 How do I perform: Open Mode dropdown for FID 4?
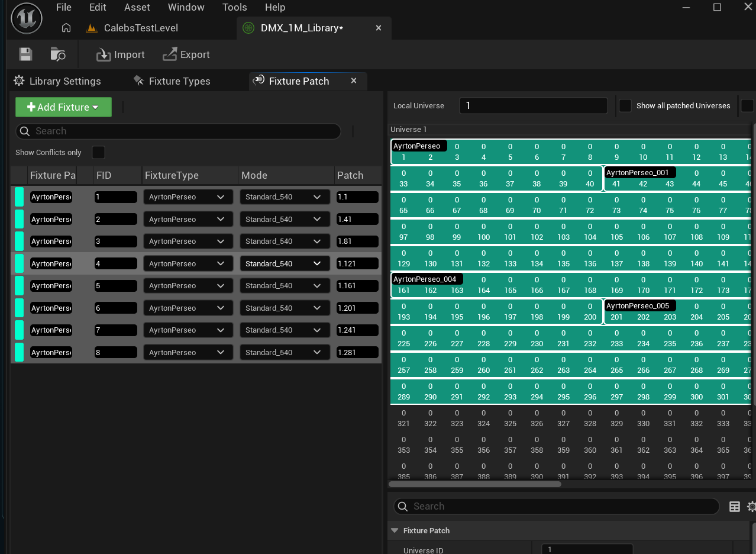coord(284,263)
